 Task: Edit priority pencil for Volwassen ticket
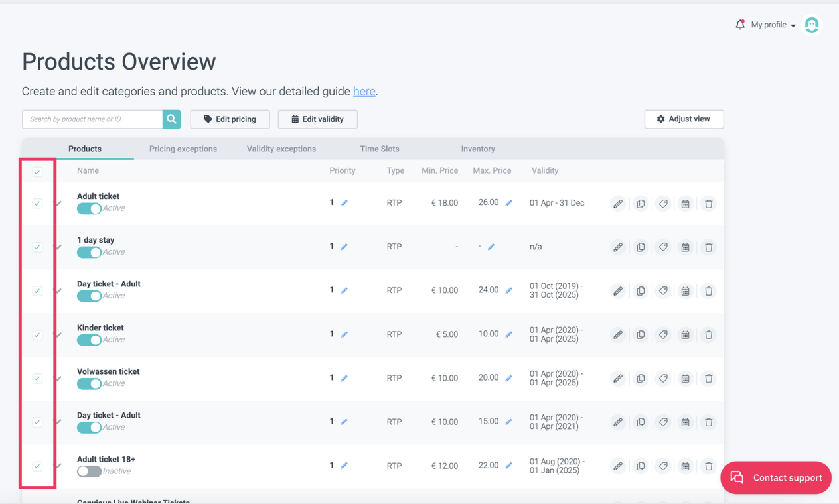tap(344, 379)
